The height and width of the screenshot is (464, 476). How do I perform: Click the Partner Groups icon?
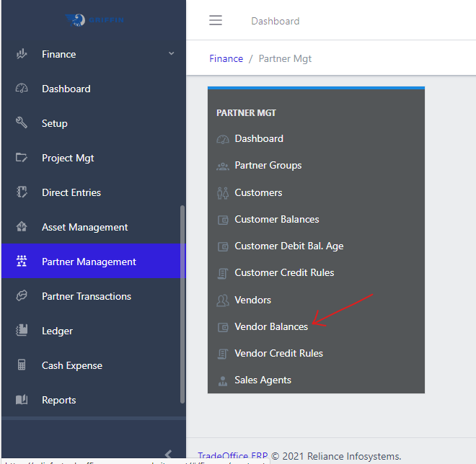coord(223,166)
